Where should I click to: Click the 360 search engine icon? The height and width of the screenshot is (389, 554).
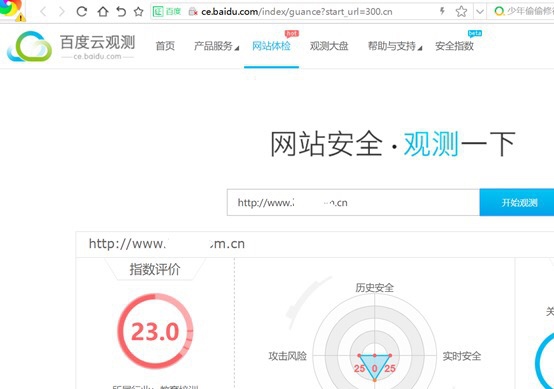[499, 11]
